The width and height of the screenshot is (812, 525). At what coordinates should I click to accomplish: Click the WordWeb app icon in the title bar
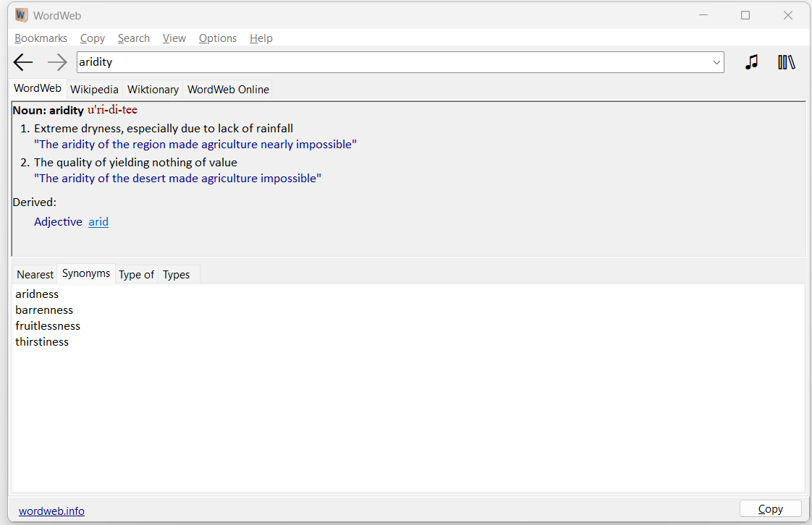21,15
